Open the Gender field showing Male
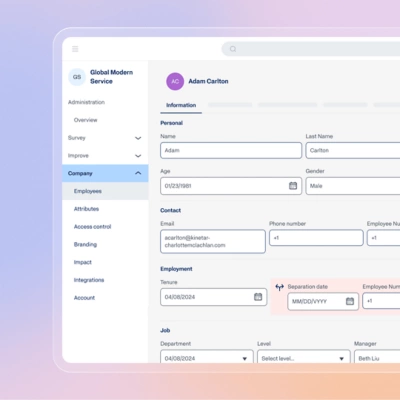The height and width of the screenshot is (400, 400). (353, 186)
